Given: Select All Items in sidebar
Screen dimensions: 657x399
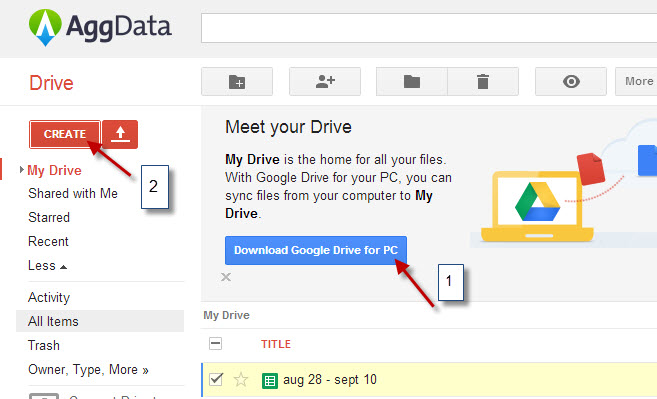Looking at the screenshot, I should pos(100,321).
